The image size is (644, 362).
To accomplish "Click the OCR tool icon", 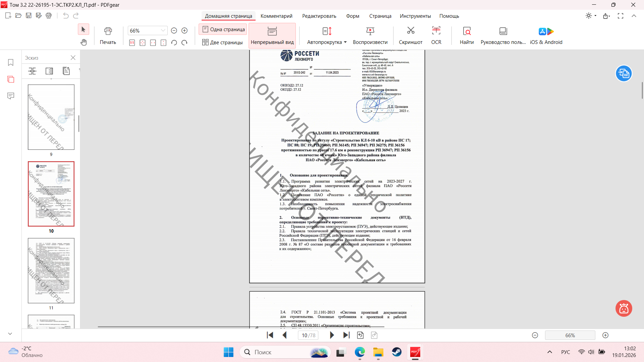I will (x=436, y=31).
